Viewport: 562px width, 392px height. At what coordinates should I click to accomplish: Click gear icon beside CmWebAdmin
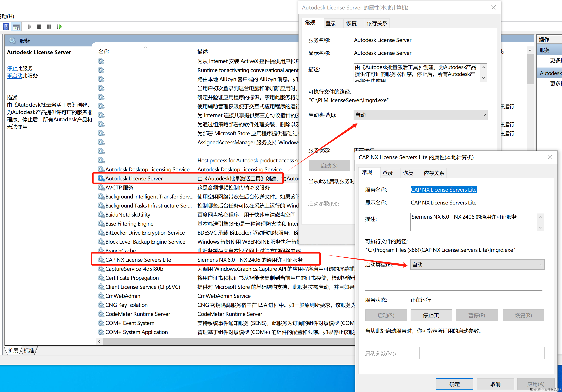click(x=101, y=296)
